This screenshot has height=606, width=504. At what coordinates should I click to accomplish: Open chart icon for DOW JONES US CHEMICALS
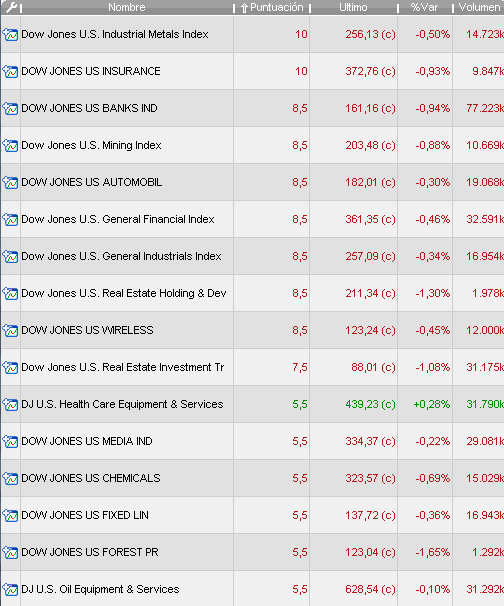10,479
